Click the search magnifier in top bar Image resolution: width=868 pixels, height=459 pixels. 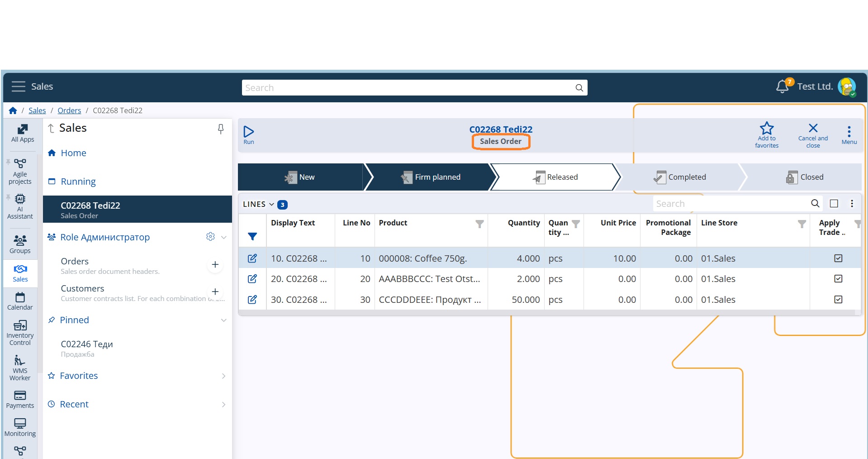579,88
